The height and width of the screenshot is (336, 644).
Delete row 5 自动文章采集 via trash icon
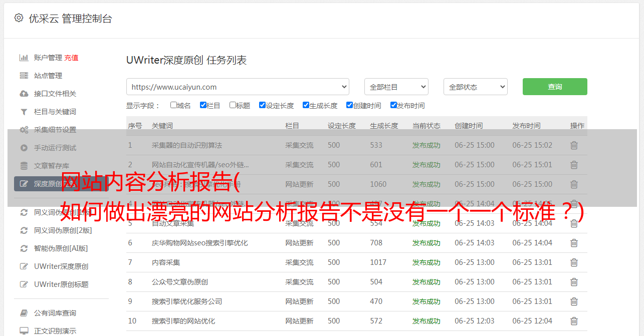(x=574, y=223)
